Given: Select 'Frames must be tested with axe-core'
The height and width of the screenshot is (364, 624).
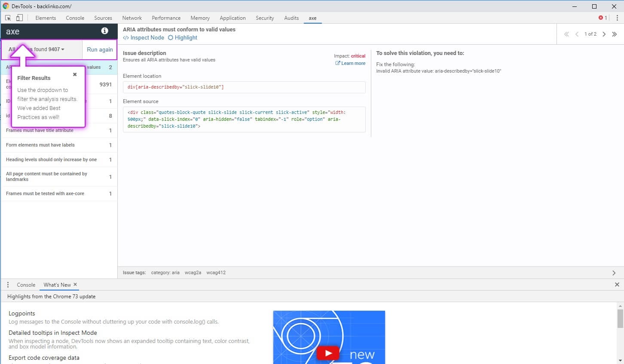Looking at the screenshot, I should 59,194.
